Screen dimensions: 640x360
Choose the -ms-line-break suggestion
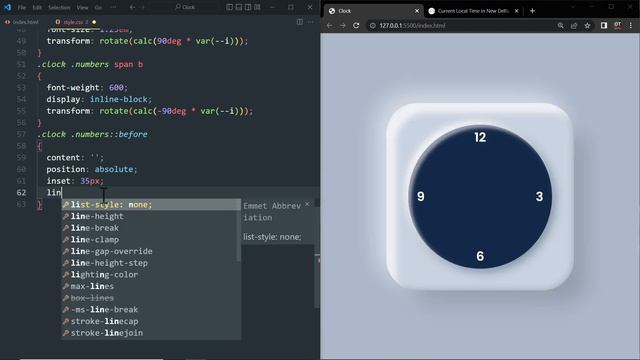point(151,309)
